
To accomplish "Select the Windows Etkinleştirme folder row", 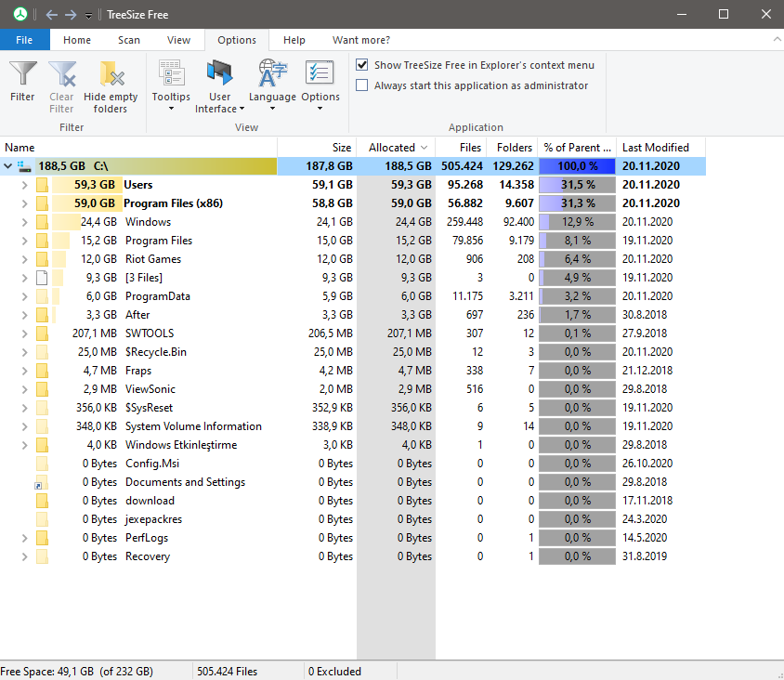I will pyautogui.click(x=352, y=445).
